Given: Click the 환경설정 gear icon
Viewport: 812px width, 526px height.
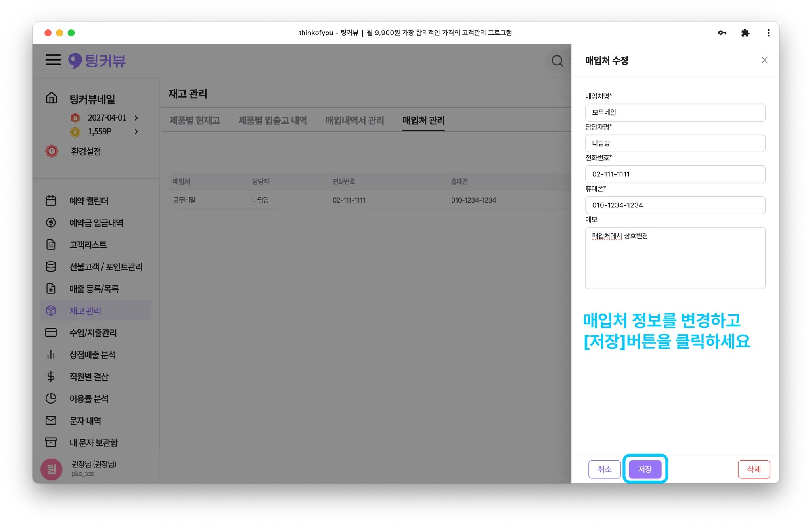Looking at the screenshot, I should 52,151.
